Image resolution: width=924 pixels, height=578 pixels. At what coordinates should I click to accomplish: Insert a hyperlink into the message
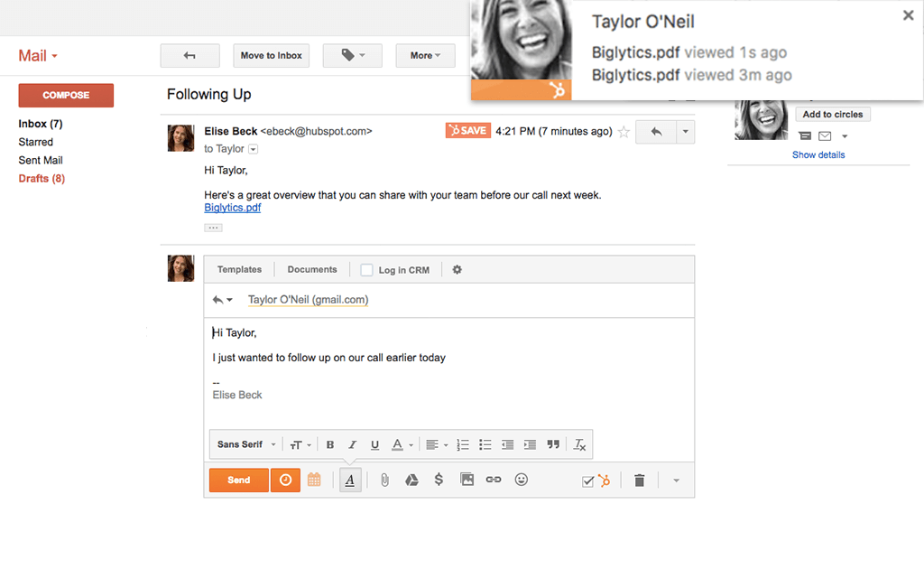(494, 480)
